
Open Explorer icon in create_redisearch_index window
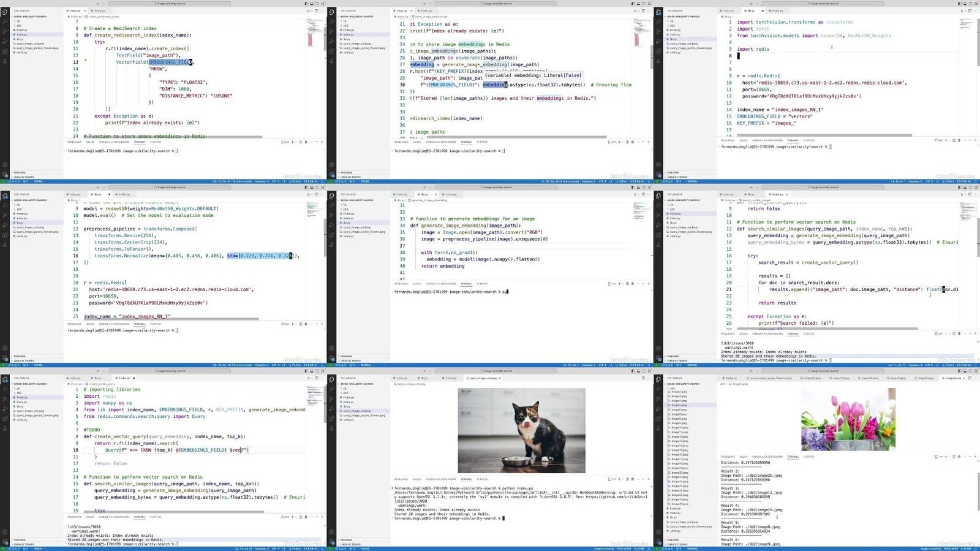tap(4, 12)
